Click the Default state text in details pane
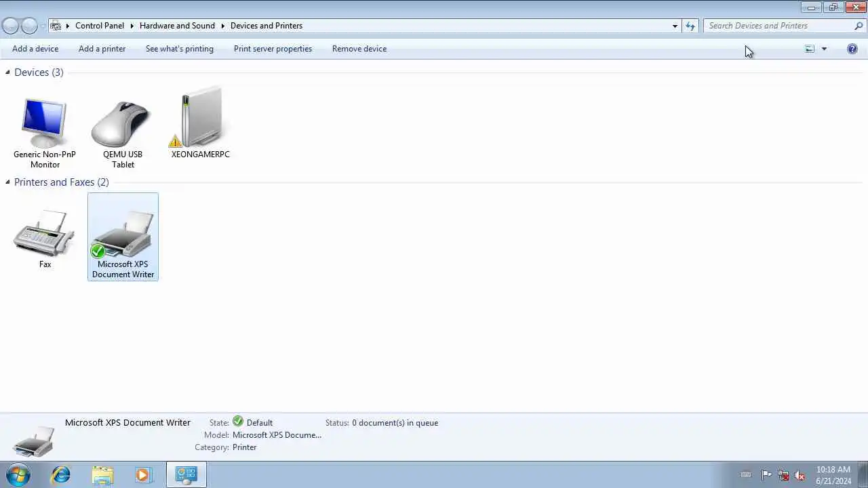 (x=260, y=423)
